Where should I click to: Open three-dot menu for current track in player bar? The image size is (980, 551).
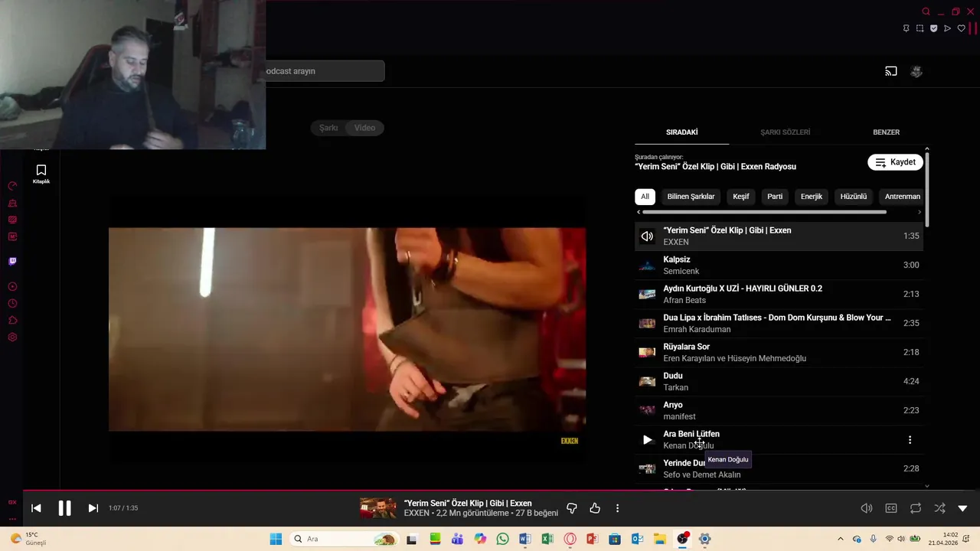(x=617, y=508)
